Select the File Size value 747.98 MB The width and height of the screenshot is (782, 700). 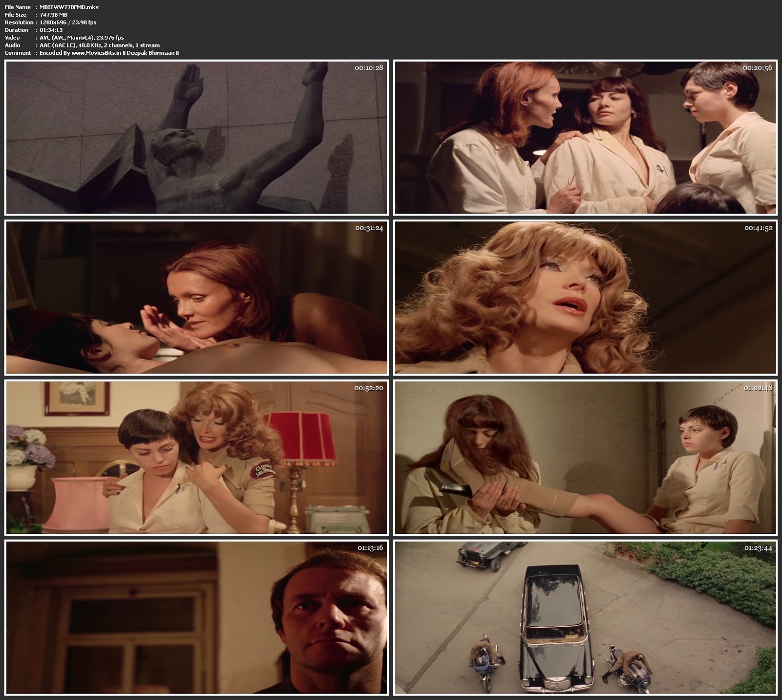click(x=53, y=15)
